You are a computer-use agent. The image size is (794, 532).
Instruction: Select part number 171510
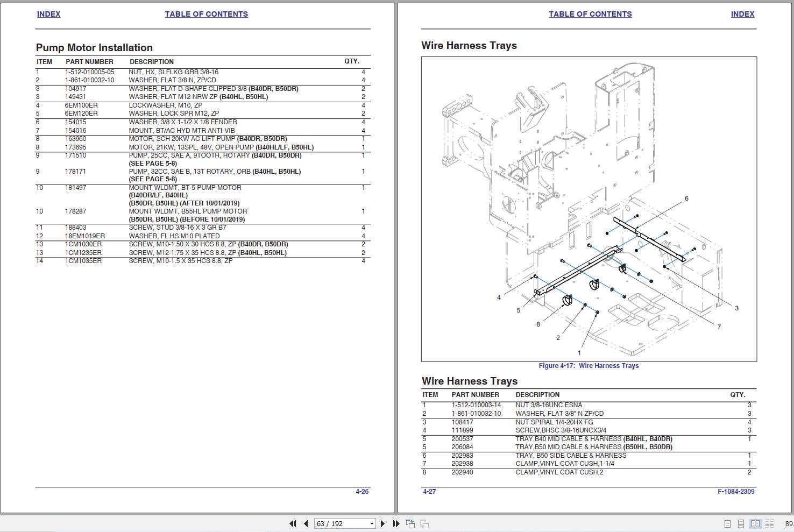point(75,155)
